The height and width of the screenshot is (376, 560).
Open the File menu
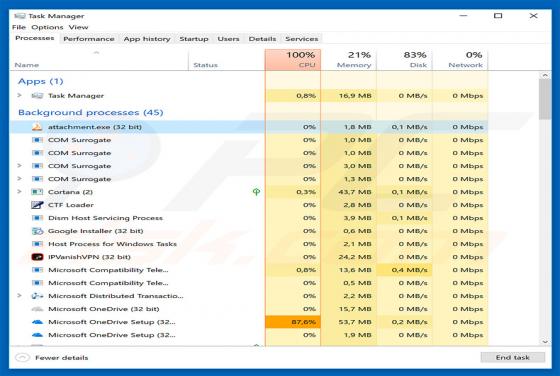point(19,27)
